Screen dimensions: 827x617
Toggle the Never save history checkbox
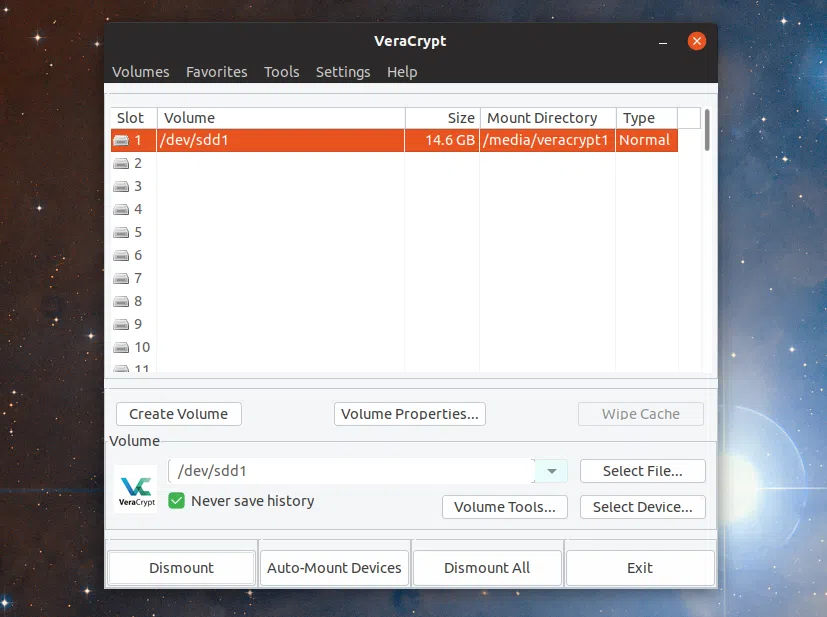coord(177,500)
